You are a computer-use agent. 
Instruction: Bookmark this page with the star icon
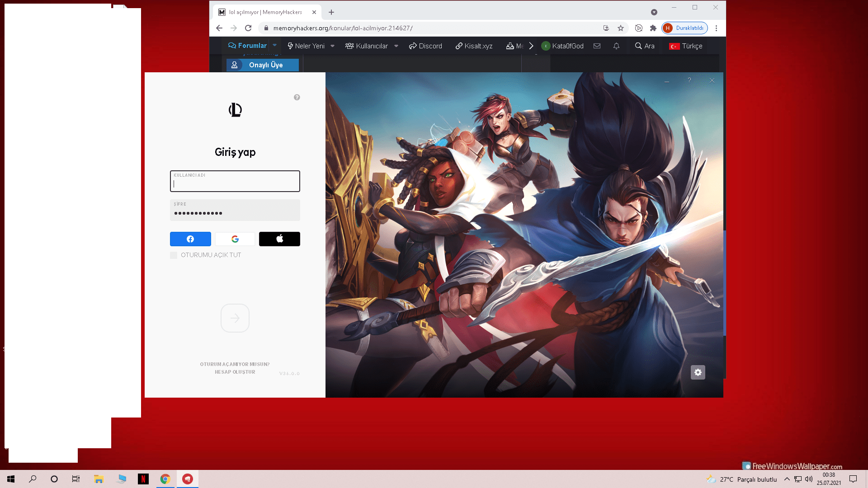coord(621,28)
